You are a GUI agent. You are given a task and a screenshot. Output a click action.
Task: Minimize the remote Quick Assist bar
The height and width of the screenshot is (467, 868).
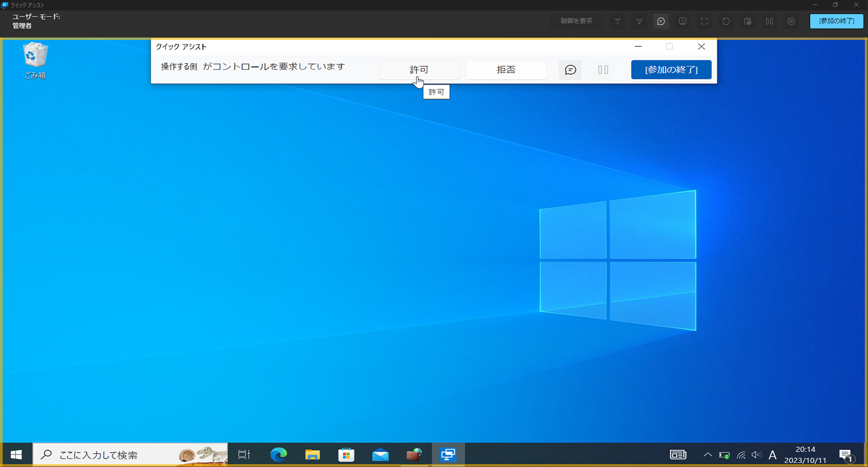click(x=638, y=47)
